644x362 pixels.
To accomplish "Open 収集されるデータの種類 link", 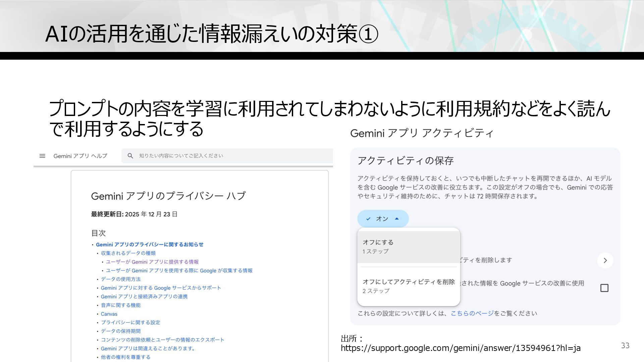I will pos(128,253).
